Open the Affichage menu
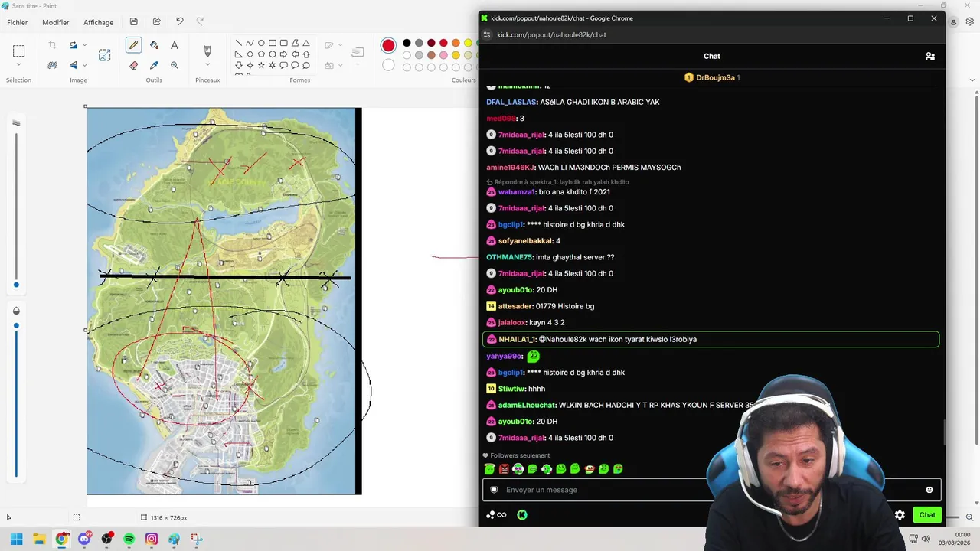Viewport: 980px width, 551px height. coord(98,22)
